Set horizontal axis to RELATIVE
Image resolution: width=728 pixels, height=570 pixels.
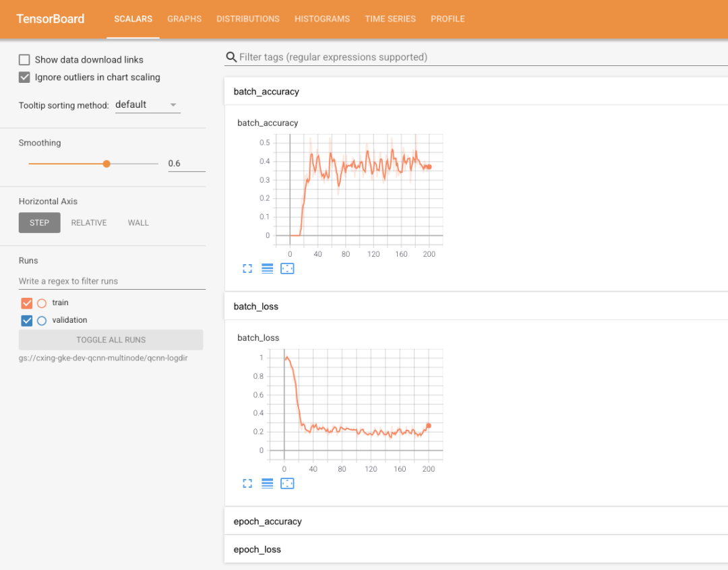[x=89, y=223]
